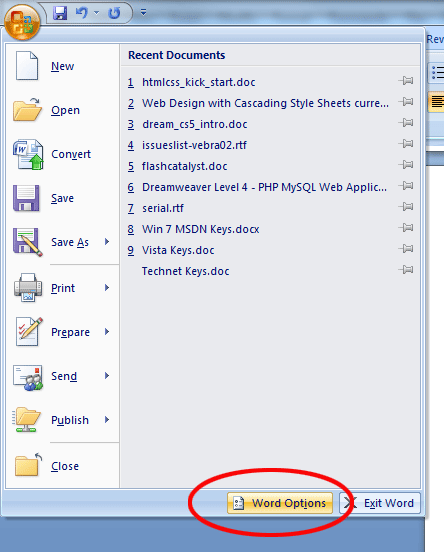Click the Convert document icon

point(28,154)
